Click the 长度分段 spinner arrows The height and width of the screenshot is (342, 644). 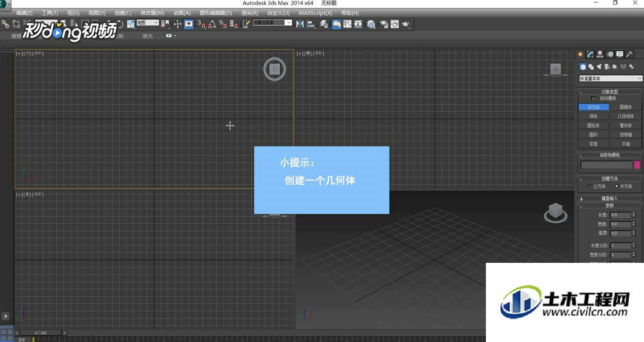coord(633,246)
